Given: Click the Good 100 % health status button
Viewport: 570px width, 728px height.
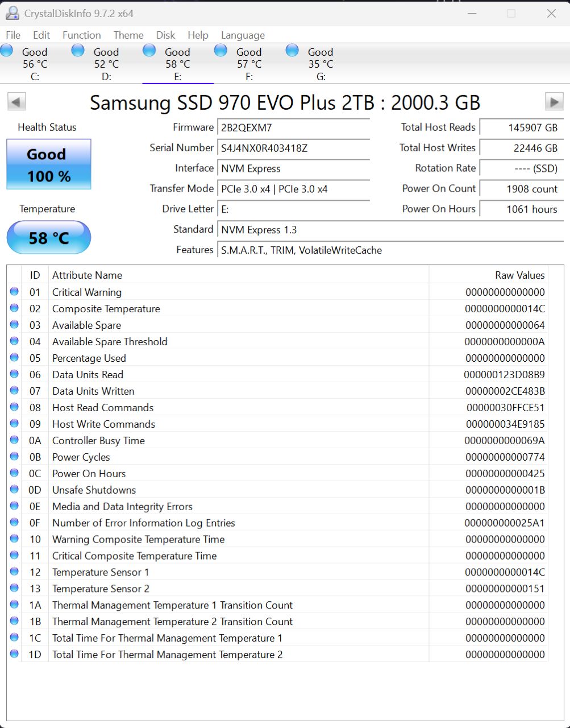Looking at the screenshot, I should (49, 165).
